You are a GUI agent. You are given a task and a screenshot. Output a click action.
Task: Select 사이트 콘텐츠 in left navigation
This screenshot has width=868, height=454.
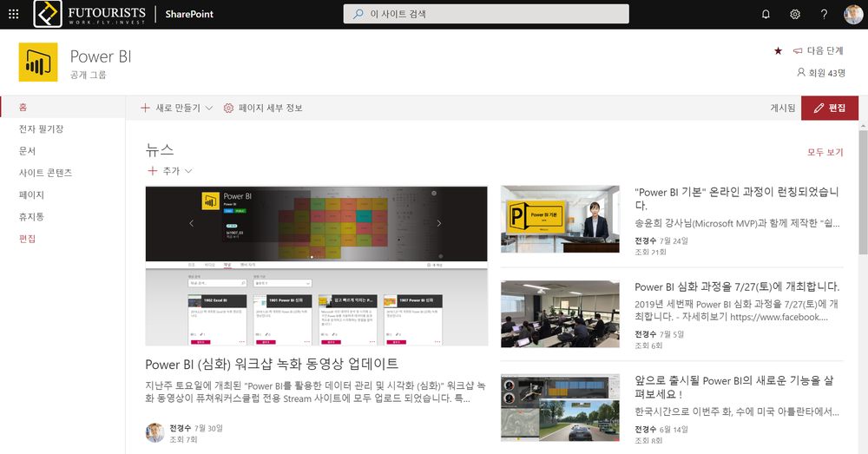pos(45,173)
